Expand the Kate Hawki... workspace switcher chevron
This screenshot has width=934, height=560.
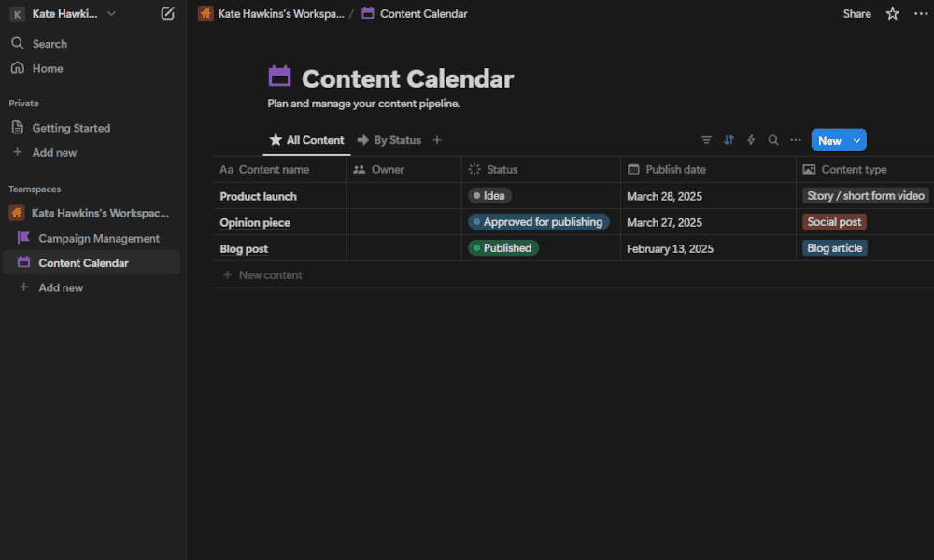(111, 14)
